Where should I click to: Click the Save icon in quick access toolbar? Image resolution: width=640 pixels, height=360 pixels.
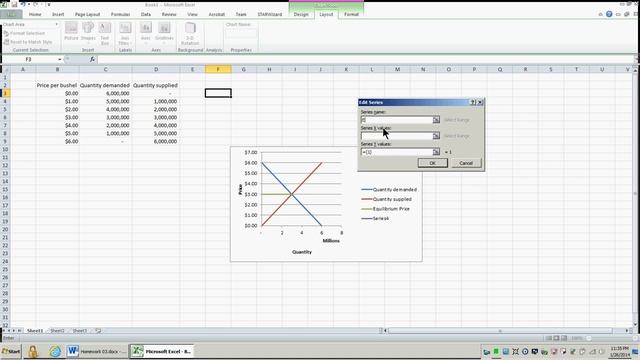[x=15, y=4]
